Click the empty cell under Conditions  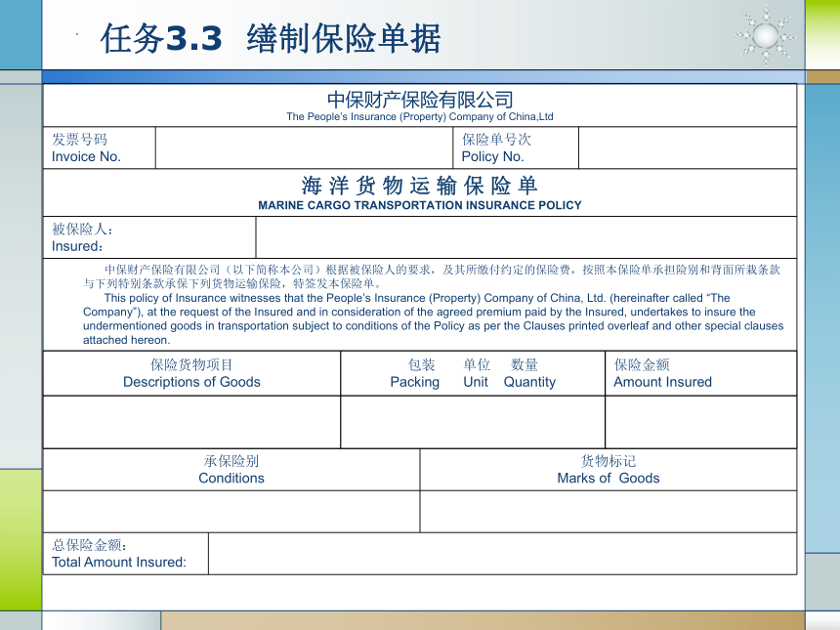tap(231, 512)
